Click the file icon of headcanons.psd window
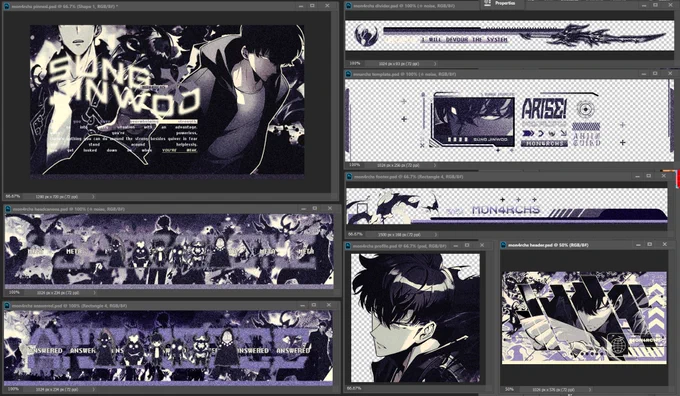 click(8, 209)
